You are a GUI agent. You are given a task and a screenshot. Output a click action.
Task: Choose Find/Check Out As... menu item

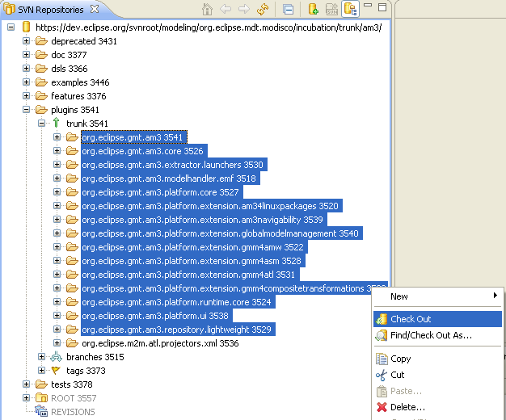pyautogui.click(x=437, y=335)
